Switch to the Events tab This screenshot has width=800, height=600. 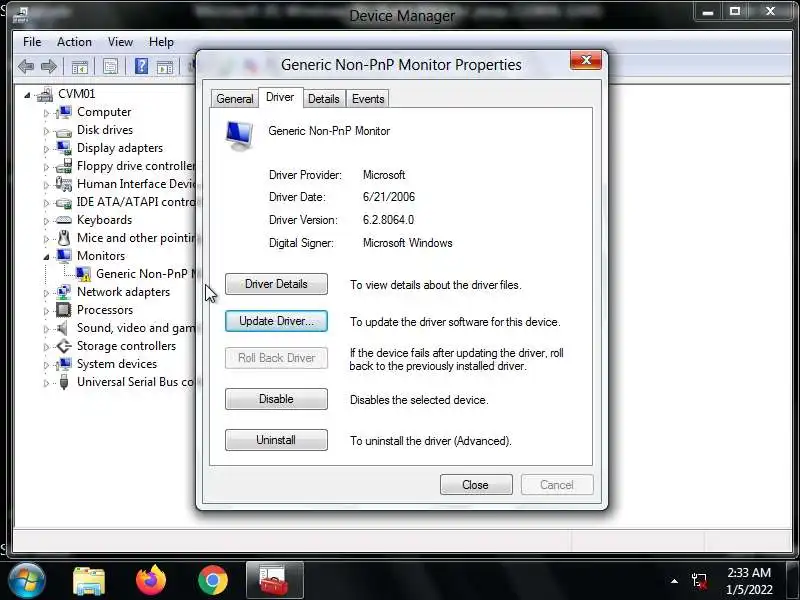click(x=368, y=98)
